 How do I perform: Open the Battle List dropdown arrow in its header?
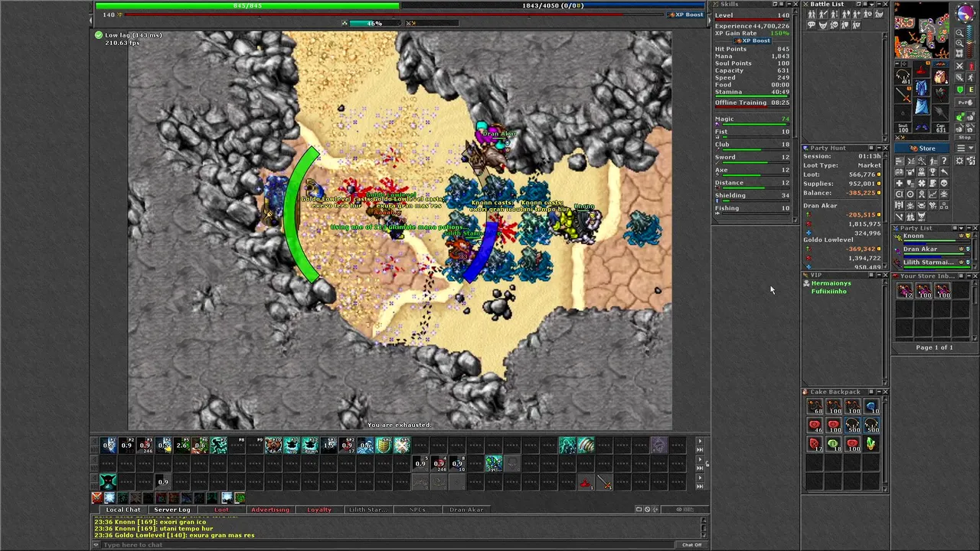[x=871, y=4]
